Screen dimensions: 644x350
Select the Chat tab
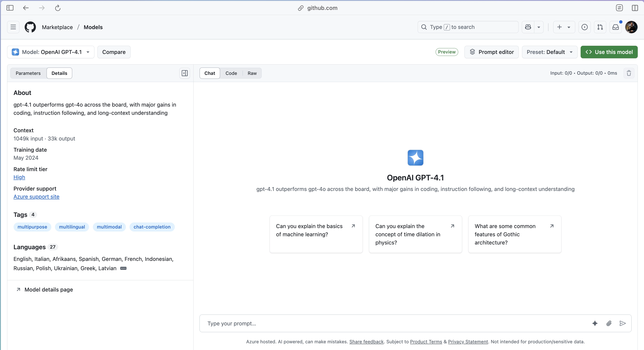[210, 73]
